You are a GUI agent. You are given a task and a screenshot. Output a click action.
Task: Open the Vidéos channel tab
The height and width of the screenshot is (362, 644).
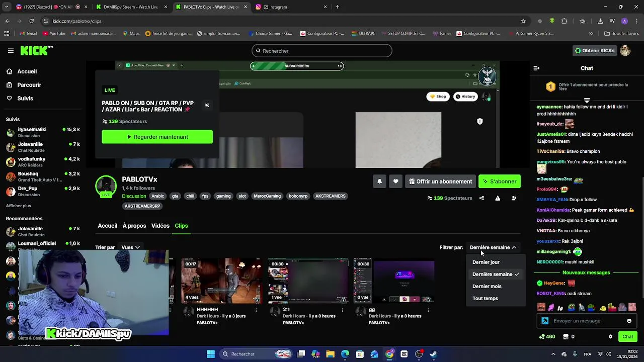click(160, 226)
